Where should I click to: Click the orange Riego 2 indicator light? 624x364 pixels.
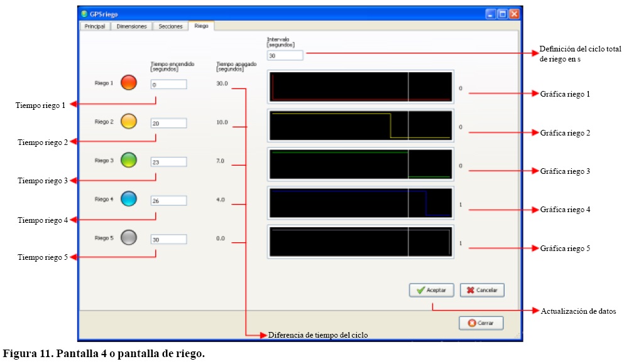(128, 122)
